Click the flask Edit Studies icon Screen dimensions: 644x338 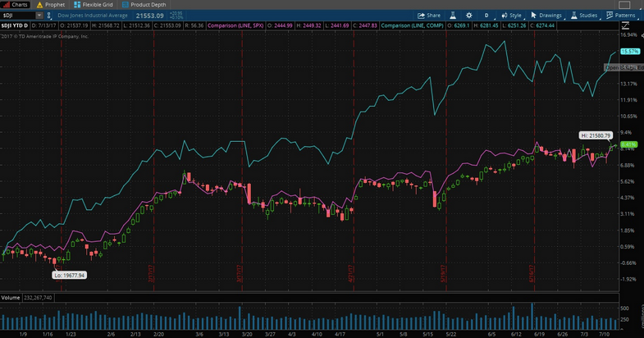pyautogui.click(x=453, y=16)
